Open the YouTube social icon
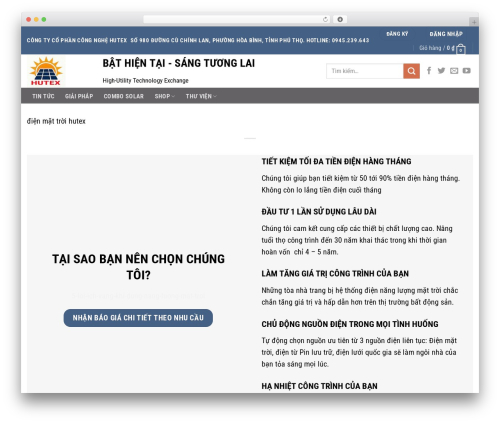Screen dimensions: 500x423 click(x=467, y=71)
